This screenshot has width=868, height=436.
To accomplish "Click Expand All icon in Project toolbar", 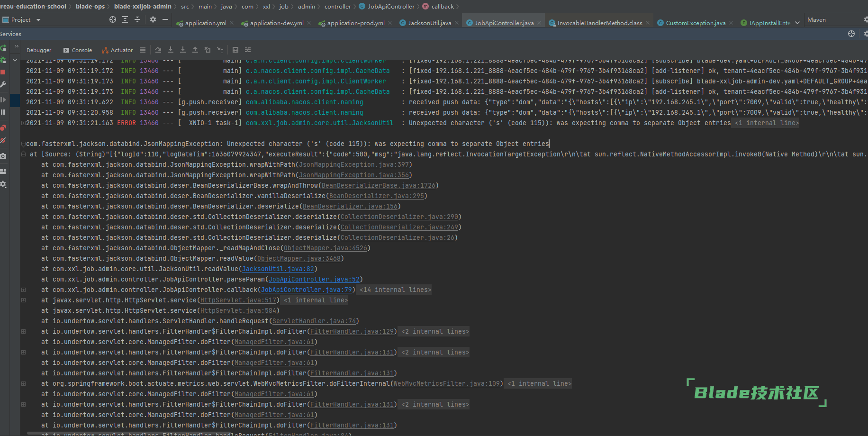I will click(x=125, y=19).
